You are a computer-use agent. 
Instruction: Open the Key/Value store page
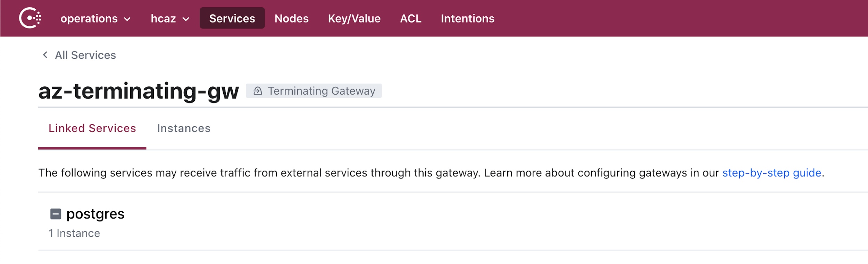[354, 18]
